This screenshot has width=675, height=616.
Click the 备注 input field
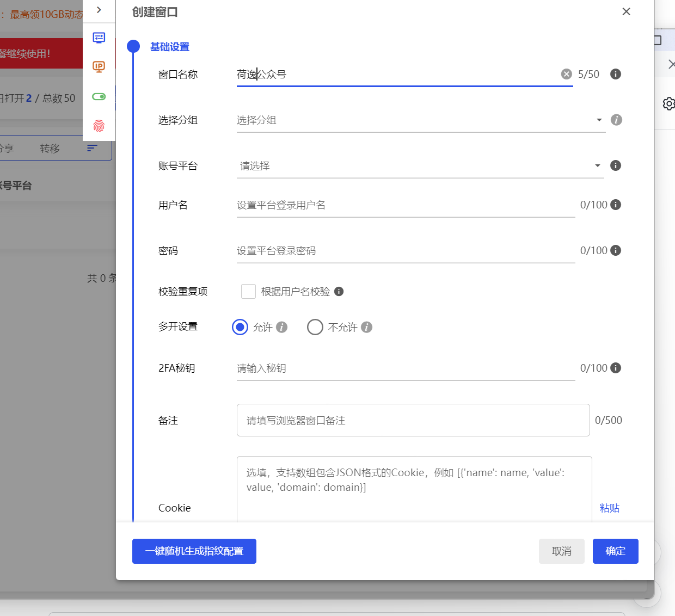(x=413, y=420)
